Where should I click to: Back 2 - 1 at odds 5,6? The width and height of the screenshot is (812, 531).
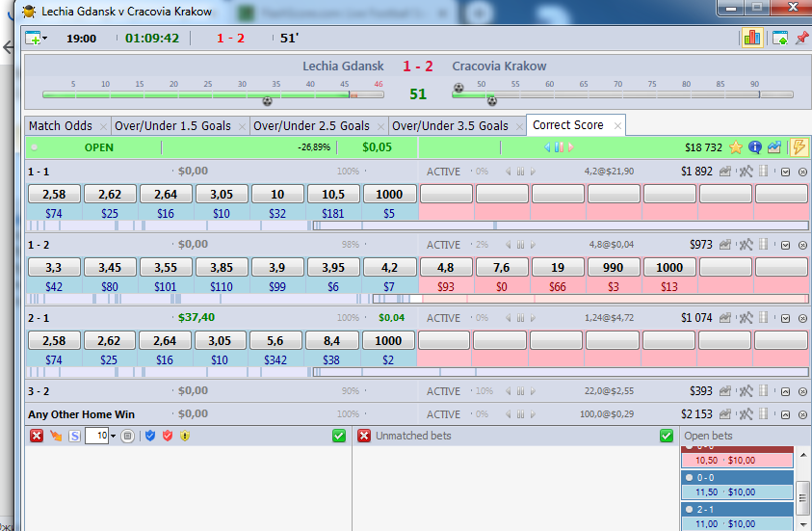click(x=275, y=340)
